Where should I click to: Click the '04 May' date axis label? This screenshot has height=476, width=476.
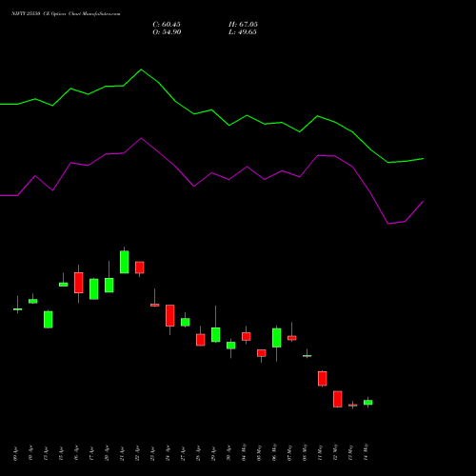(x=244, y=452)
